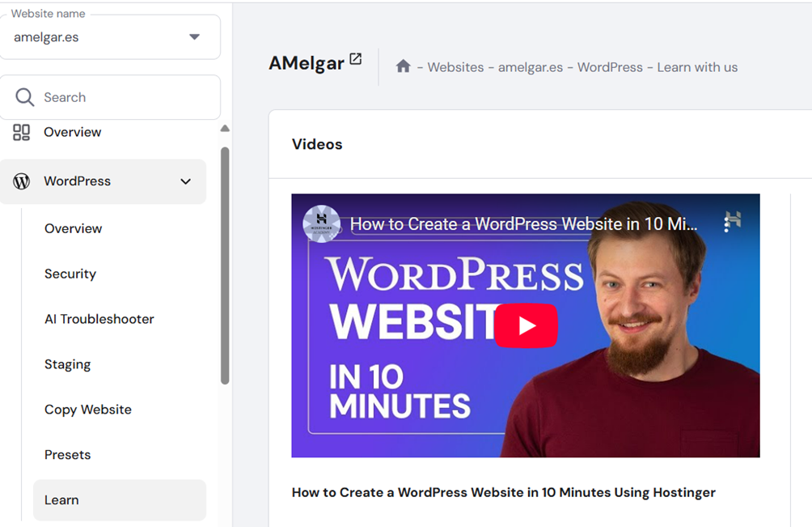
Task: Collapse the WordPress sidebar section
Action: tap(185, 181)
